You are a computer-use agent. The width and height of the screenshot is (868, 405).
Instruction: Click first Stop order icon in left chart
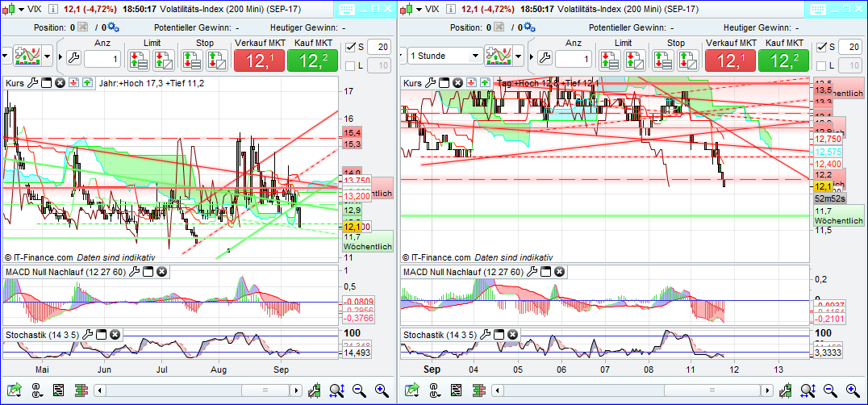[191, 60]
